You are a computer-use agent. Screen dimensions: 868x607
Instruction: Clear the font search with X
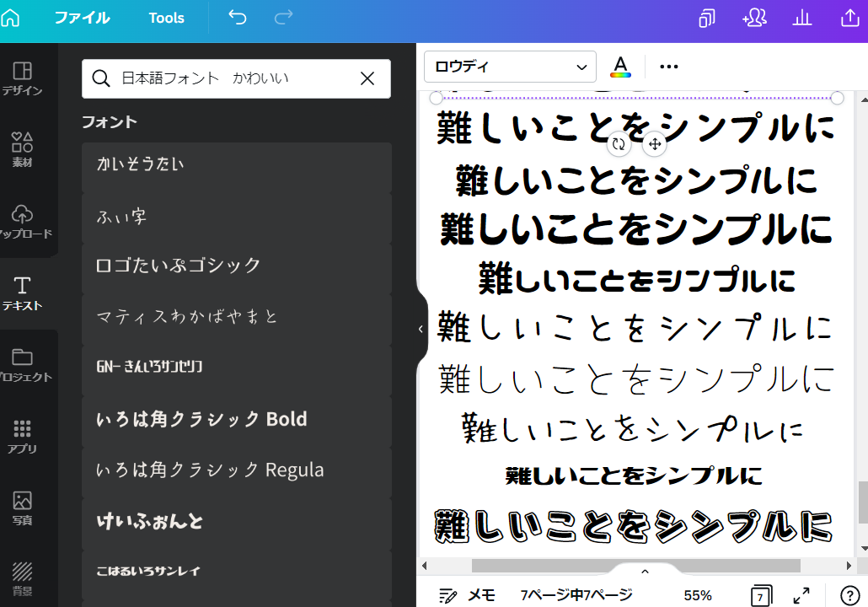(x=367, y=78)
